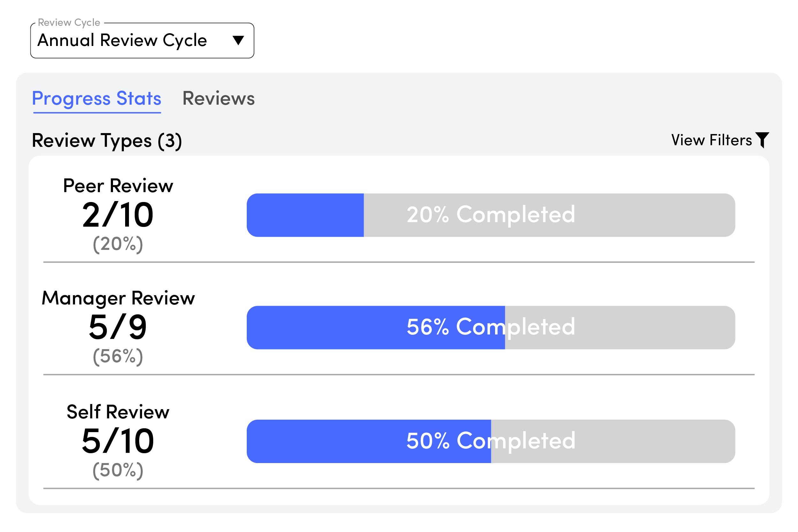The image size is (798, 532).
Task: Click the Self Review 50% progress bar
Action: click(x=491, y=441)
